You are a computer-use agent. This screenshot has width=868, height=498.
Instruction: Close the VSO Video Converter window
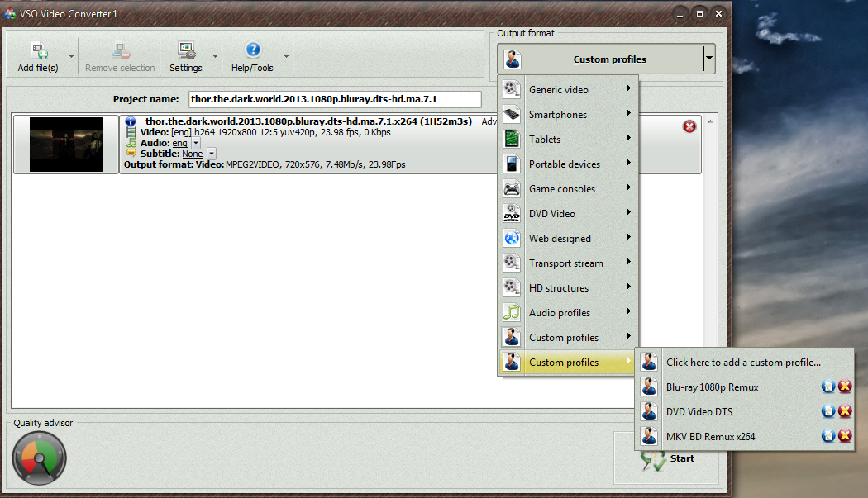[718, 14]
